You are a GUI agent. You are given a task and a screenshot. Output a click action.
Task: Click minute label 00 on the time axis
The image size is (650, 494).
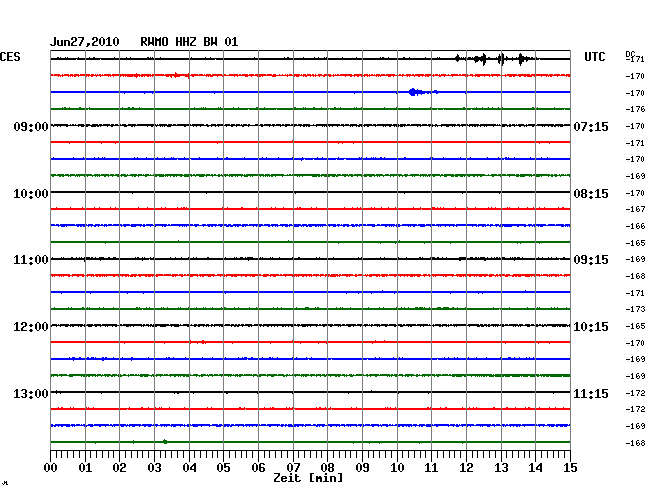pos(51,468)
